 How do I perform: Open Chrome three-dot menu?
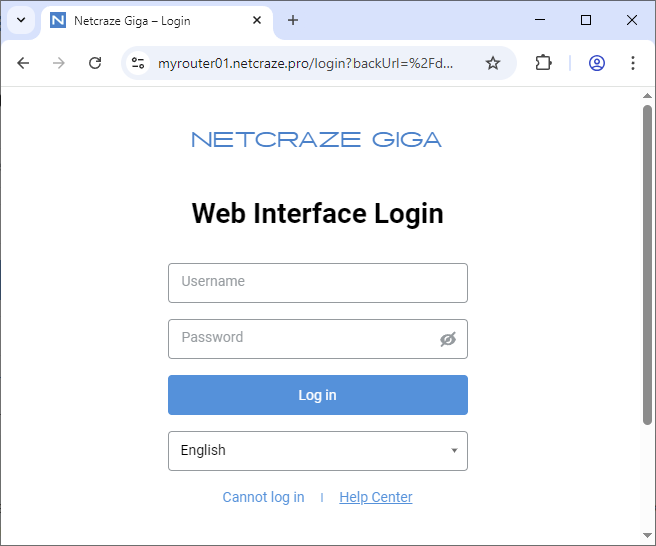(x=633, y=63)
